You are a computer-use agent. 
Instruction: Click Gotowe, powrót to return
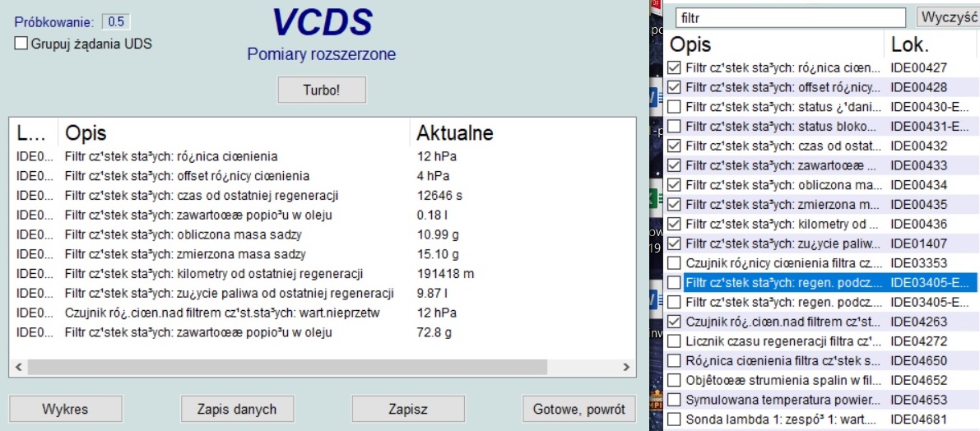point(578,410)
